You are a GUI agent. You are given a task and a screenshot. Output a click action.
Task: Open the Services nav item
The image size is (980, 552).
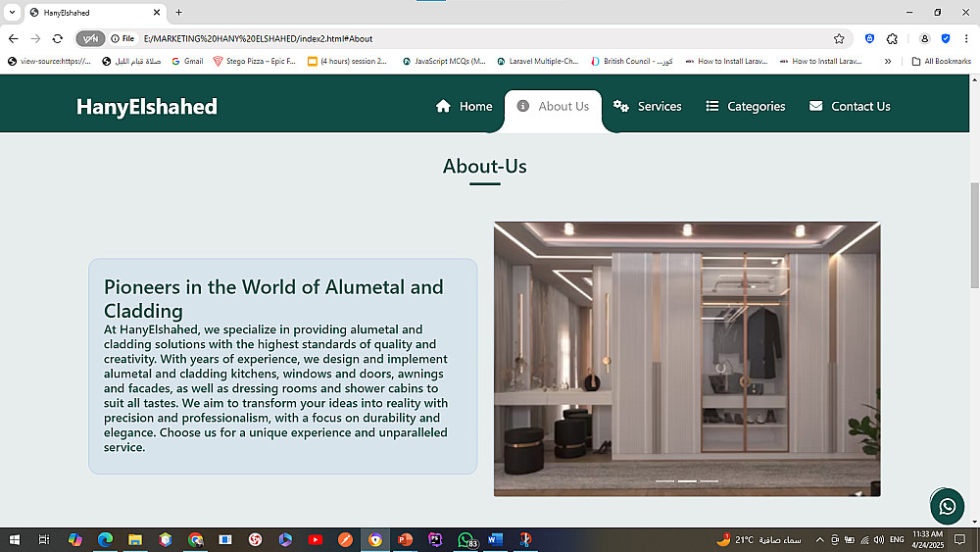(x=647, y=106)
